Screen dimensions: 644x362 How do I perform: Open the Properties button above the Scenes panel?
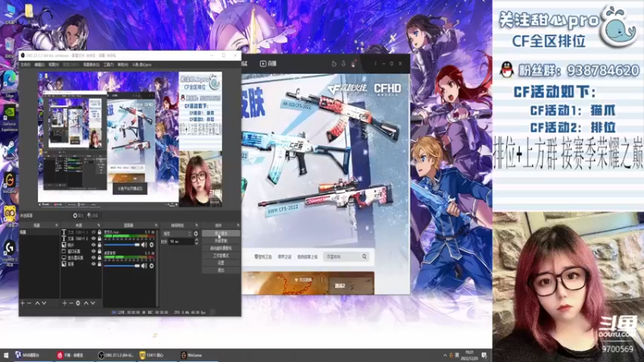coord(78,216)
